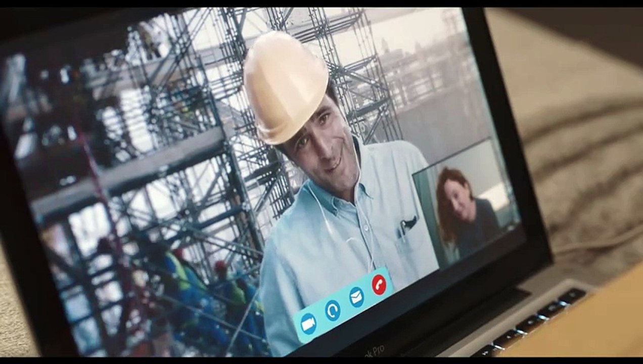The width and height of the screenshot is (643, 364).
Task: Open the message envelope button
Action: (356, 297)
